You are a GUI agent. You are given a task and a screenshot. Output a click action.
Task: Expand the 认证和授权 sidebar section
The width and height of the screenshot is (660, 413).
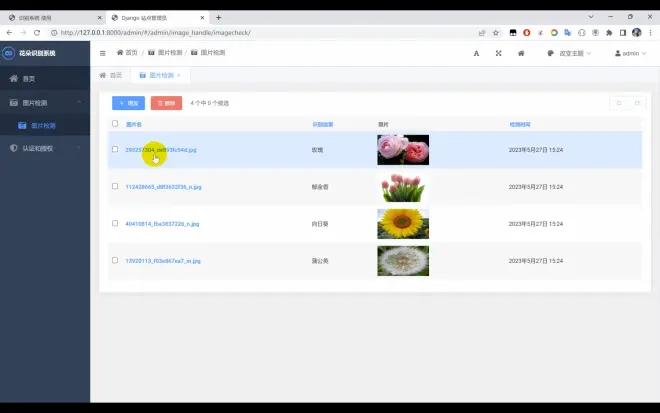tap(45, 148)
